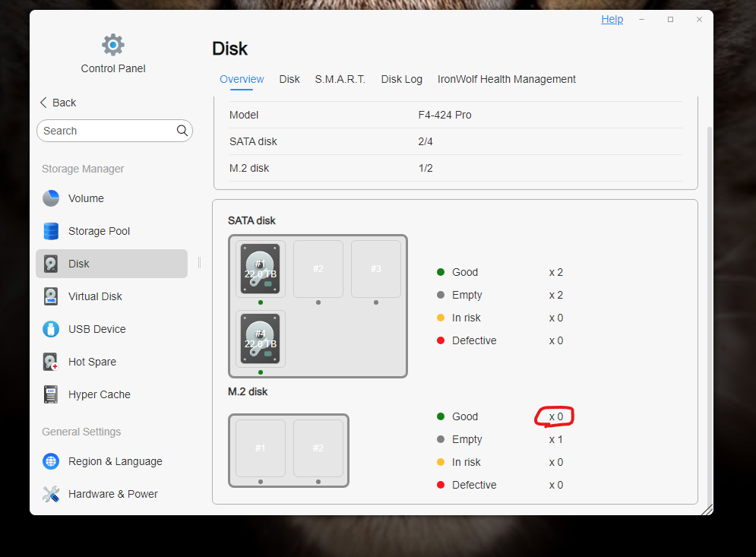The height and width of the screenshot is (557, 756).
Task: Click the M.2 disk section heading
Action: click(x=248, y=391)
